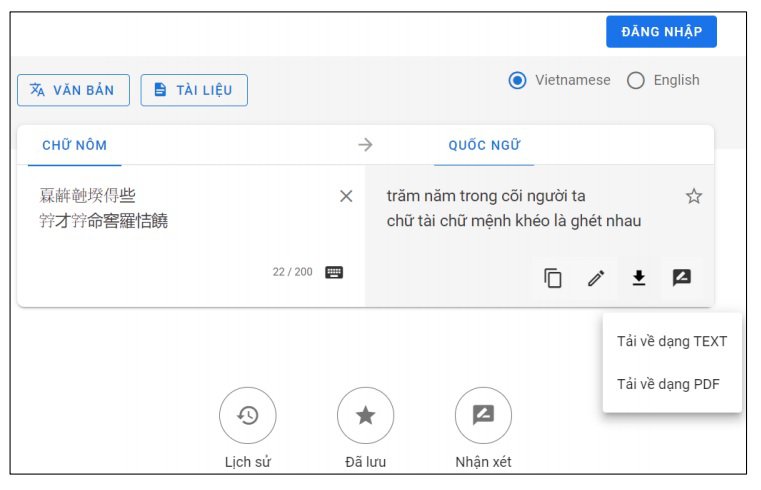Clear the Nôm input with the X icon
This screenshot has width=761, height=490.
346,196
